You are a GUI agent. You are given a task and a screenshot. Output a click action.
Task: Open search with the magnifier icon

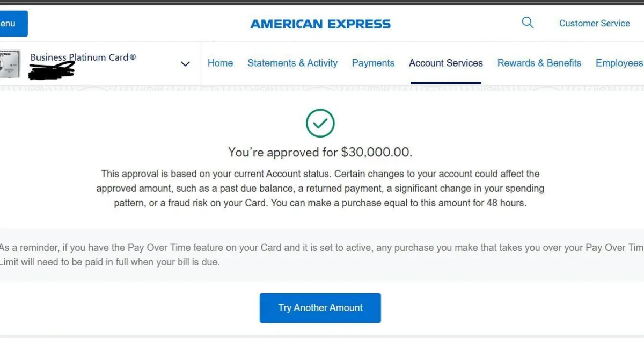pos(528,23)
